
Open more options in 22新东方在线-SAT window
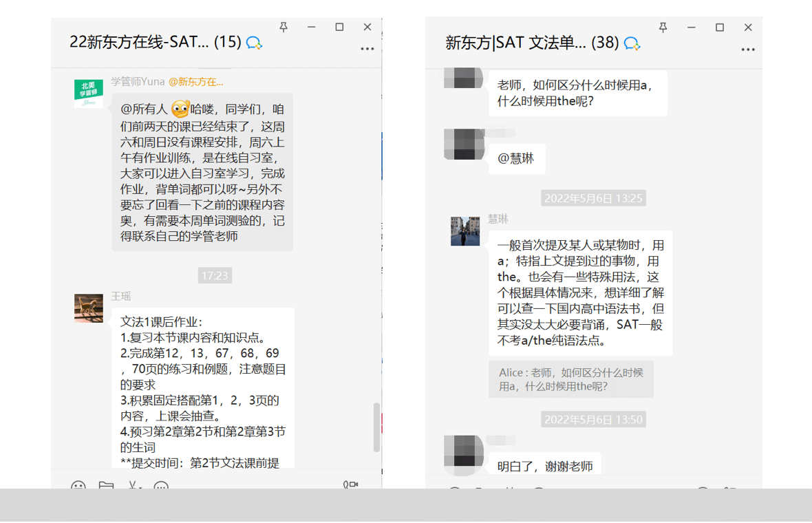coord(367,49)
